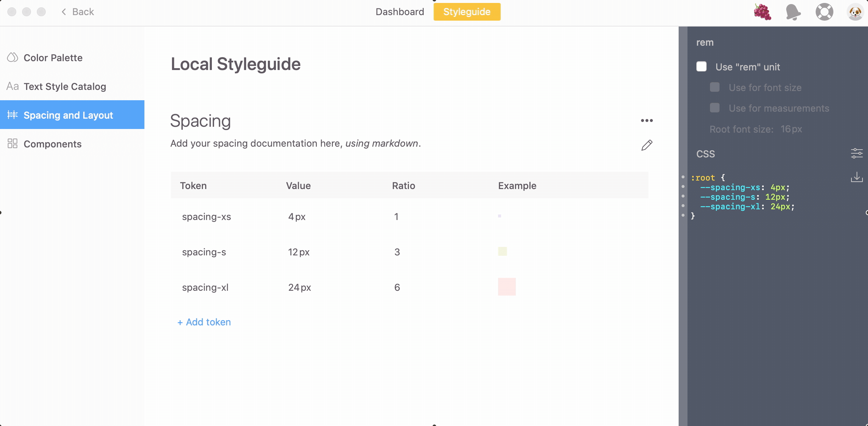
Task: Switch to the Dashboard tab
Action: click(400, 12)
